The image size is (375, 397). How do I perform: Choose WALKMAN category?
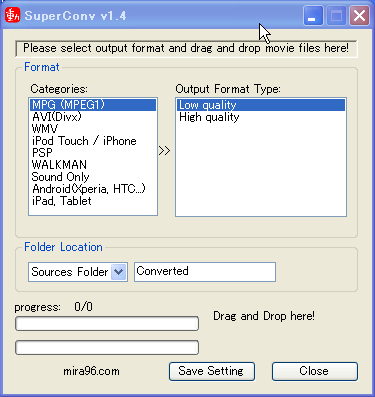[93, 165]
